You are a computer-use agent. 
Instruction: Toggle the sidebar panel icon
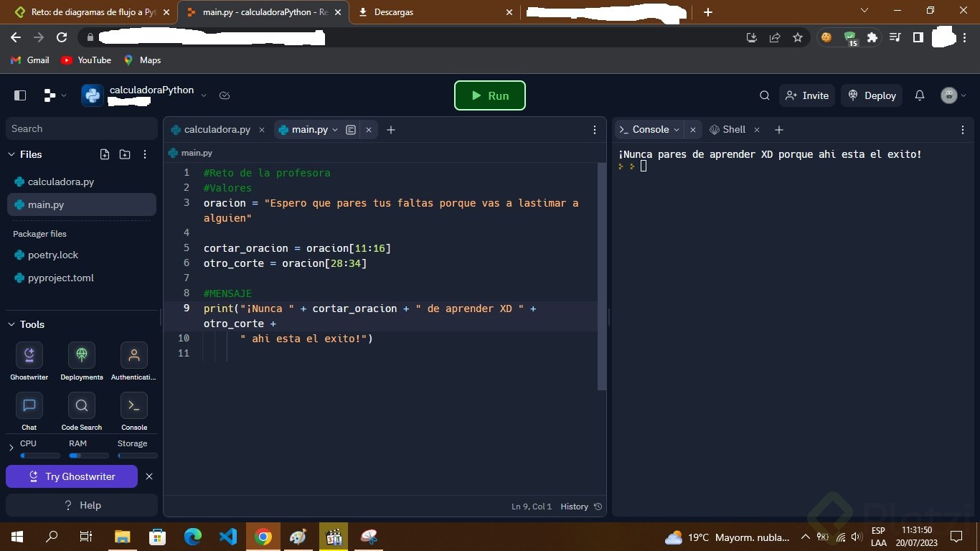click(20, 95)
